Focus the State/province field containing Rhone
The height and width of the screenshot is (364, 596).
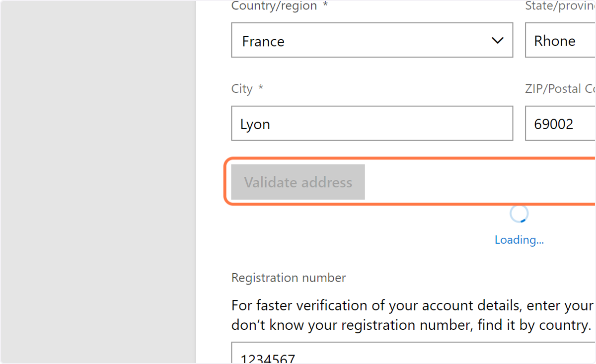(x=560, y=40)
